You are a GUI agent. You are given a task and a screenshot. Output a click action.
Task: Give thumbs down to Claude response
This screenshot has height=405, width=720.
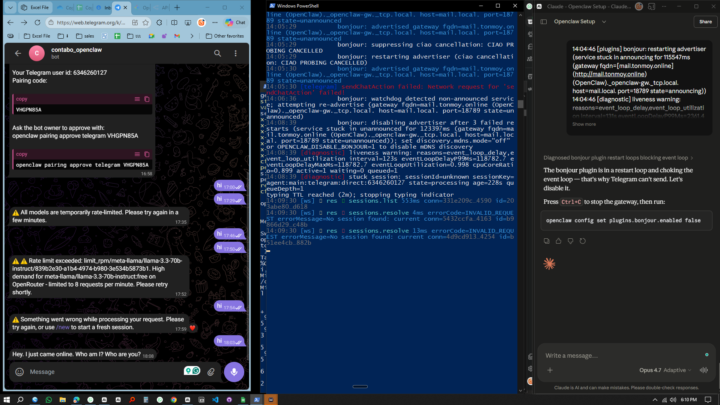point(570,241)
